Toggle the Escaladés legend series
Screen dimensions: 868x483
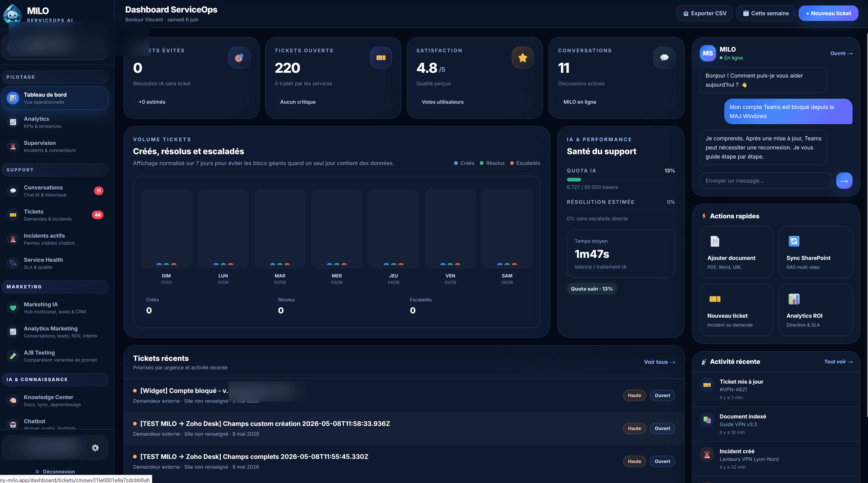click(525, 163)
